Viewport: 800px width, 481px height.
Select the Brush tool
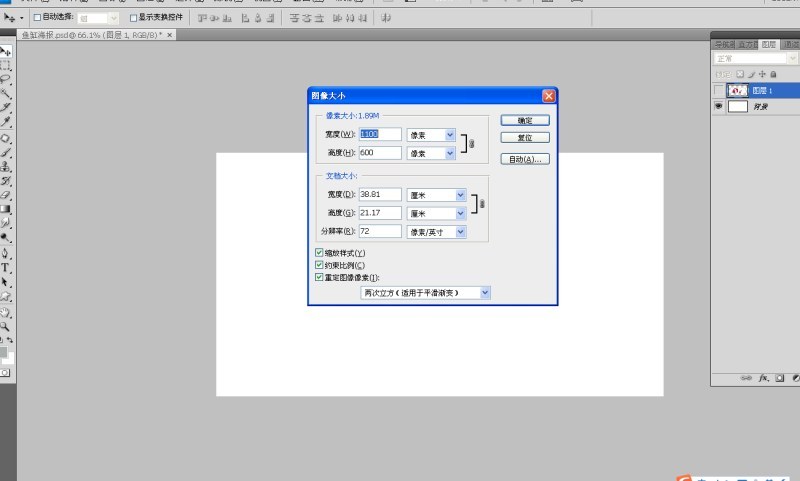(x=6, y=153)
